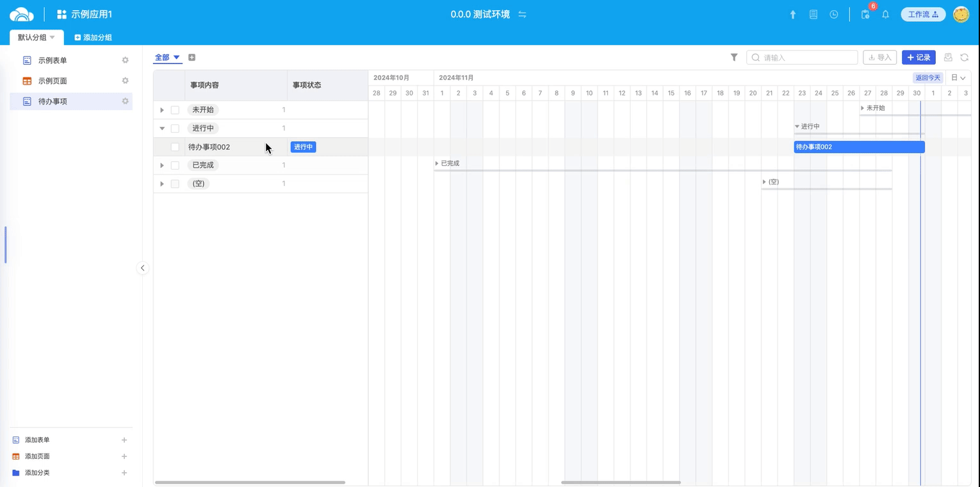Click the 记录 add record button
The height and width of the screenshot is (487, 980).
point(919,58)
